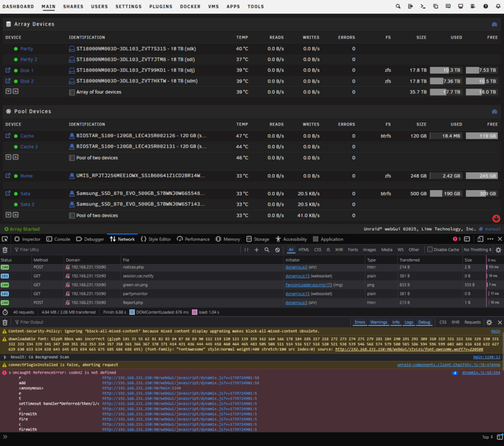Browse Disk 1 contents icon

8,70
